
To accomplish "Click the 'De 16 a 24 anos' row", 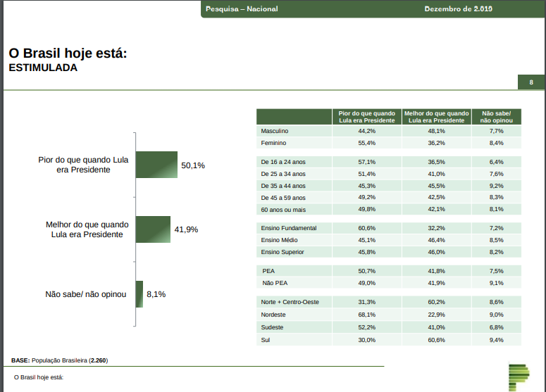I will [283, 161].
